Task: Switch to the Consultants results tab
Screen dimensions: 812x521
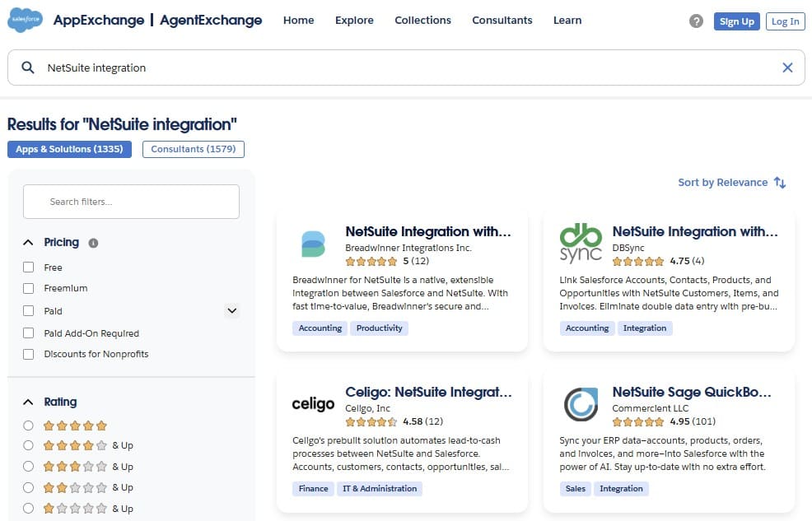Action: tap(193, 149)
